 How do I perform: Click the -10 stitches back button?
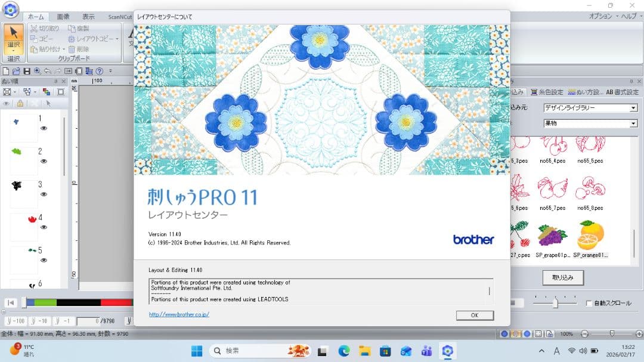[39, 321]
